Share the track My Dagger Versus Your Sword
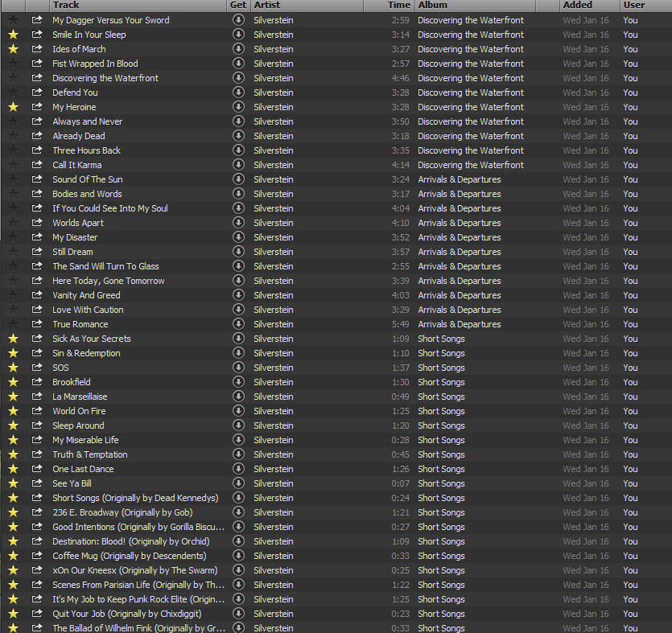This screenshot has width=672, height=633. point(37,19)
